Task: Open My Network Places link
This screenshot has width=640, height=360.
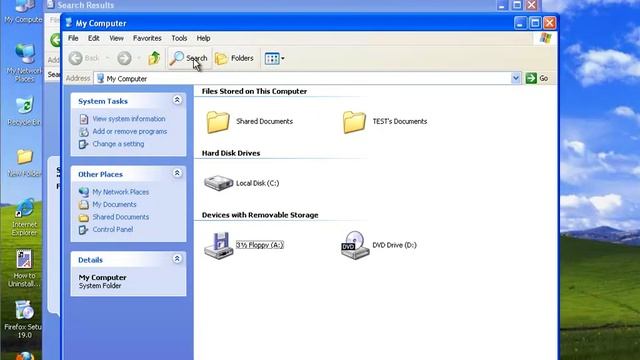Action: pyautogui.click(x=120, y=192)
